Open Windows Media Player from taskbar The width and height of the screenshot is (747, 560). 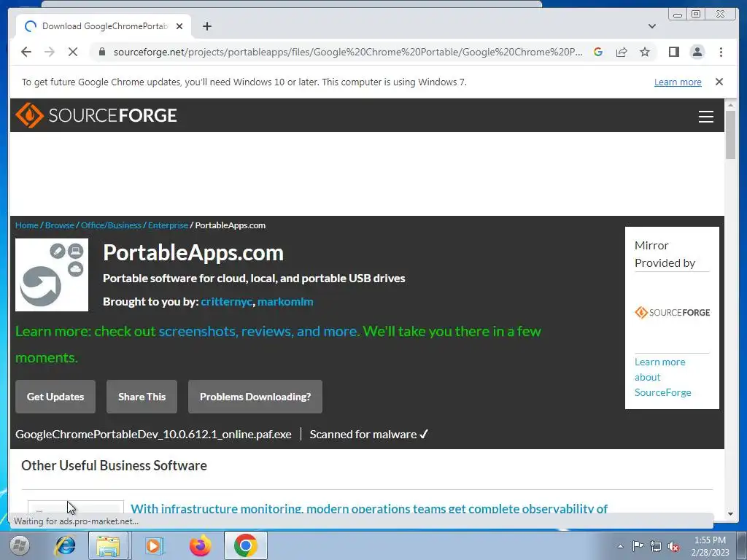tap(153, 545)
